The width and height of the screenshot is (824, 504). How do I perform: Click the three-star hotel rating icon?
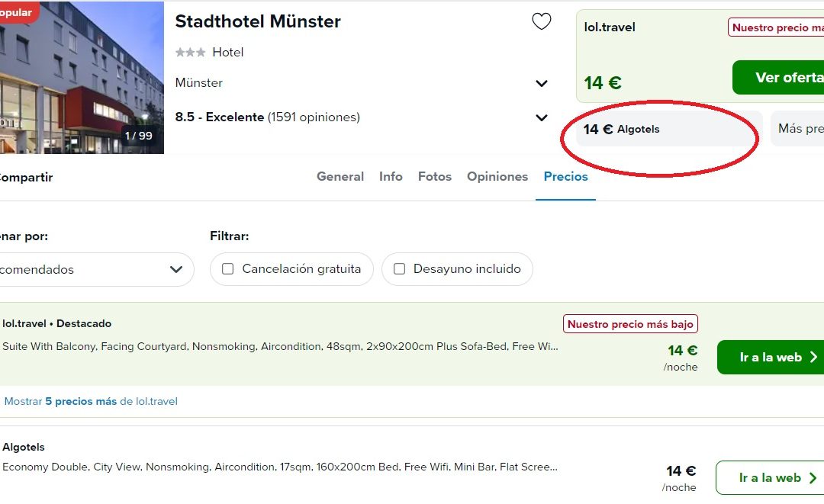coord(190,52)
